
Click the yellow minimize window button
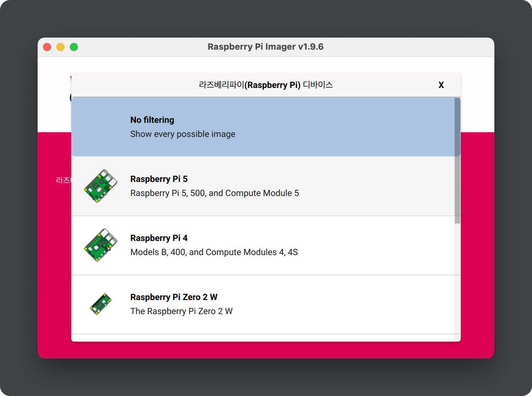click(x=60, y=47)
